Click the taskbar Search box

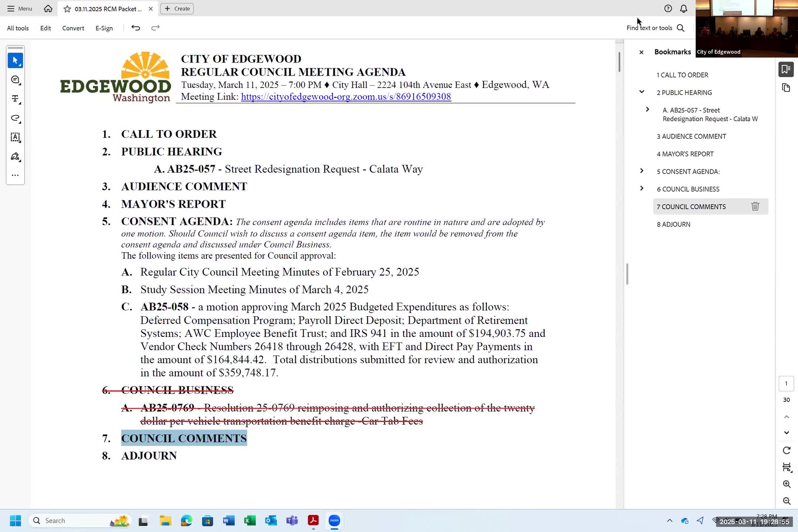pos(80,521)
